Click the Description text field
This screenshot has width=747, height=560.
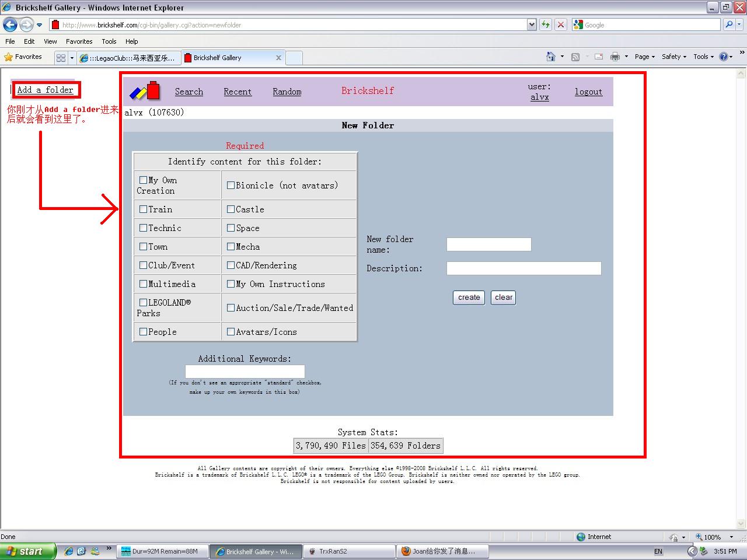(524, 268)
